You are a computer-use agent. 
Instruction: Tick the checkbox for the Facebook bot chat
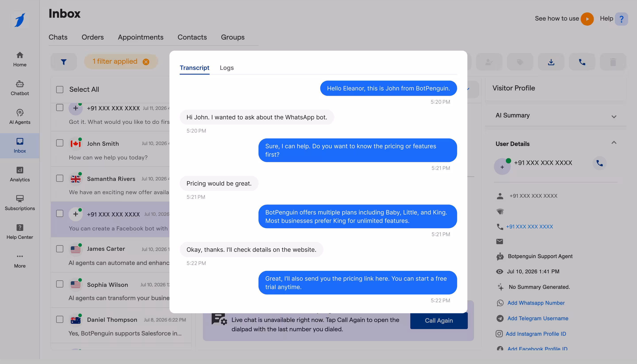[60, 213]
